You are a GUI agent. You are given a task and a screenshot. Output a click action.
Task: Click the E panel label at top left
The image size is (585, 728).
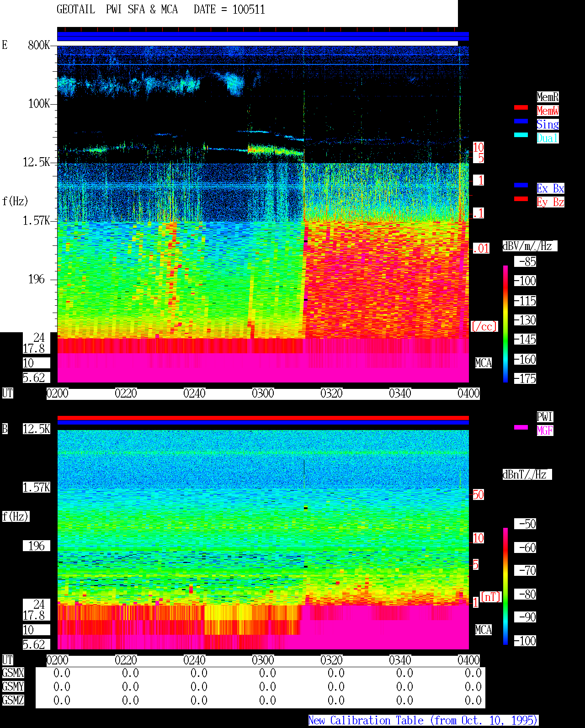tap(5, 45)
